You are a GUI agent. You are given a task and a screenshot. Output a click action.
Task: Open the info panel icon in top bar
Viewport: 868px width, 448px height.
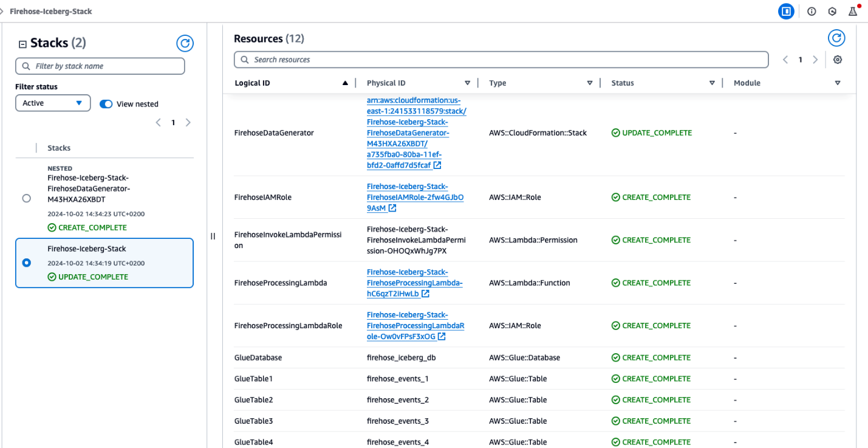812,11
